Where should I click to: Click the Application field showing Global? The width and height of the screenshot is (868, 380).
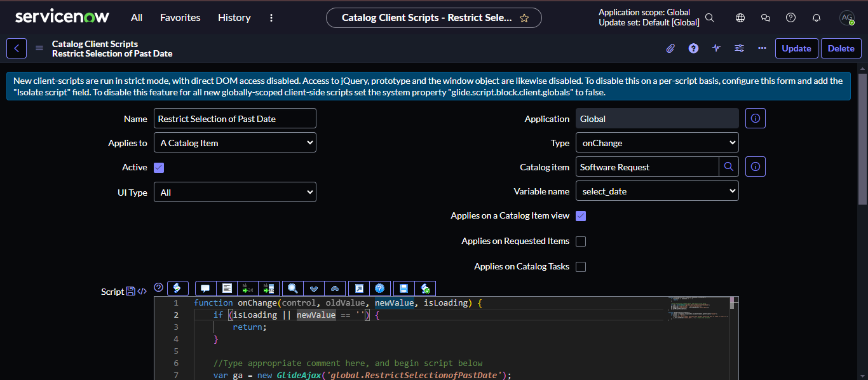coord(657,118)
